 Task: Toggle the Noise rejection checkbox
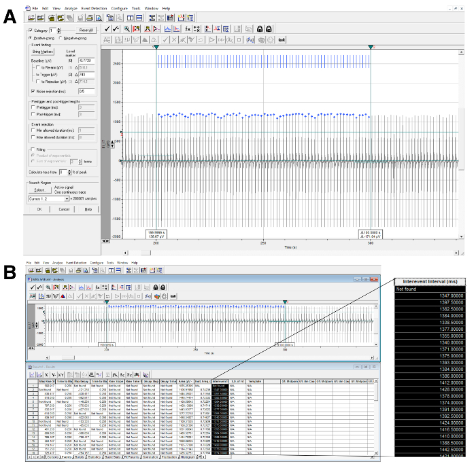tap(34, 90)
